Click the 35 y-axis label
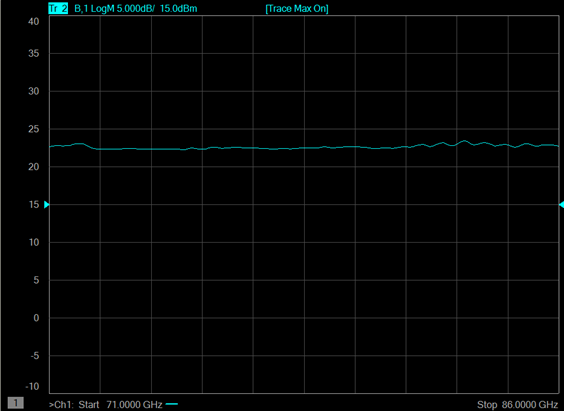Viewport: 564px width, 411px height. pyautogui.click(x=33, y=54)
